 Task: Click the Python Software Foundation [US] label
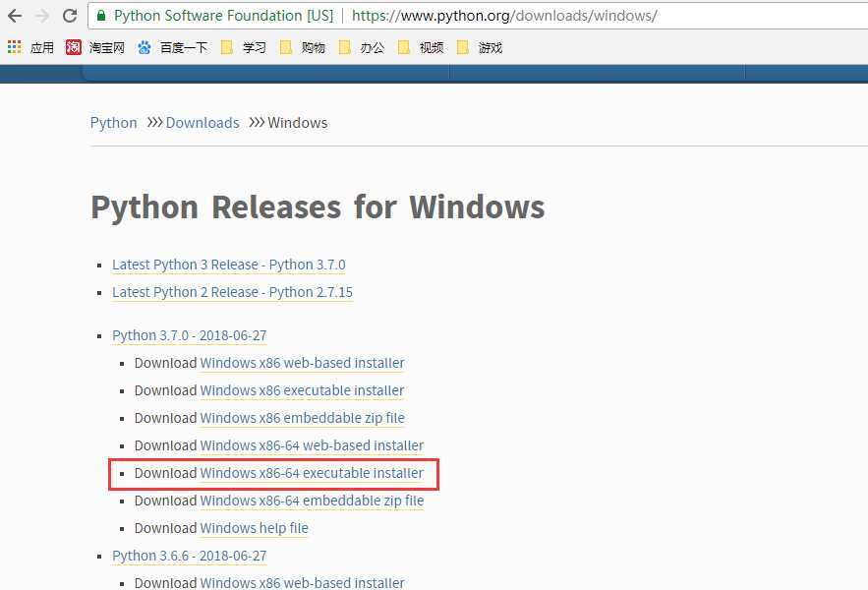coord(224,16)
